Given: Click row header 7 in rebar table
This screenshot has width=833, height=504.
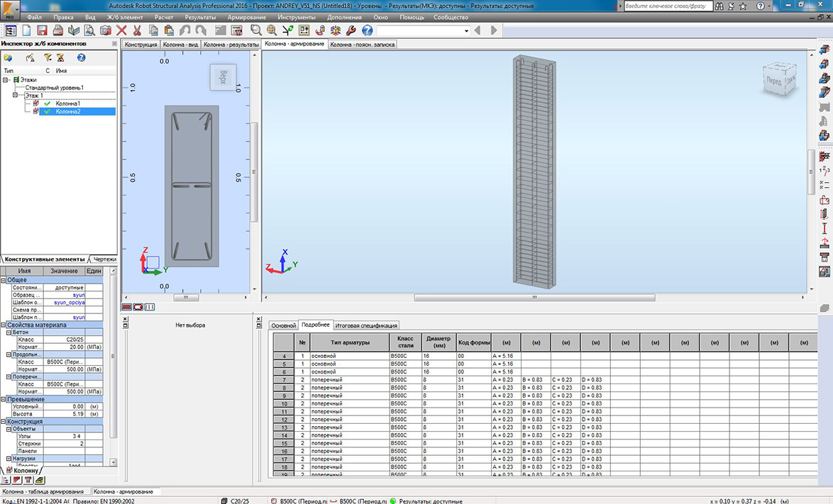Looking at the screenshot, I should coord(285,380).
